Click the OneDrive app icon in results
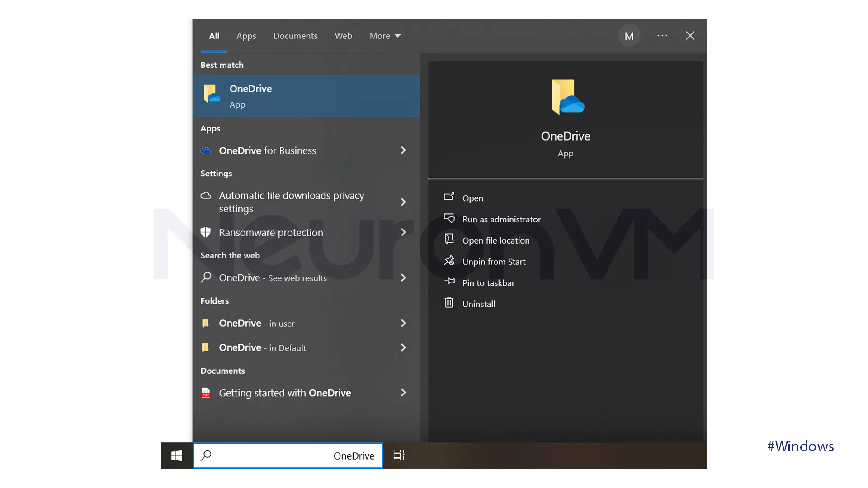Screen dimensions: 868x488 tap(211, 95)
